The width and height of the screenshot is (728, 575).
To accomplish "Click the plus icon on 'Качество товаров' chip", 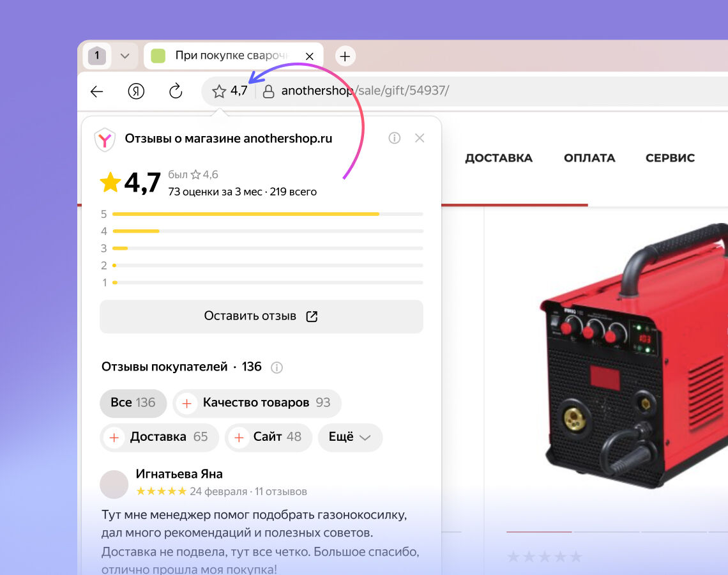I will tap(186, 403).
